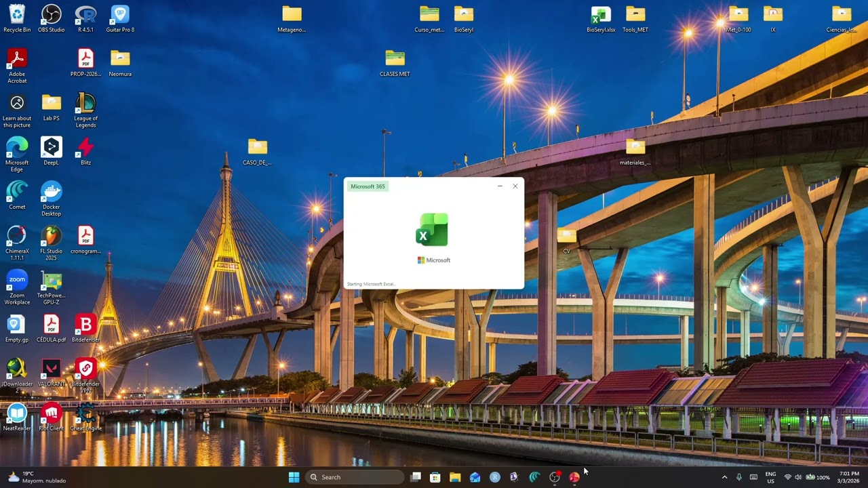
Task: Open the Recycle Bin desktop icon
Action: 17,19
